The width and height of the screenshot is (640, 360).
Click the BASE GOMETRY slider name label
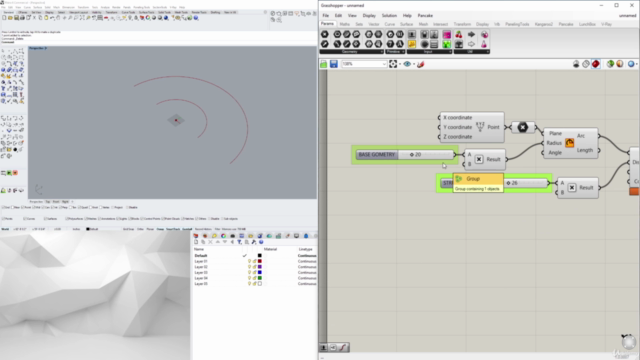[377, 155]
